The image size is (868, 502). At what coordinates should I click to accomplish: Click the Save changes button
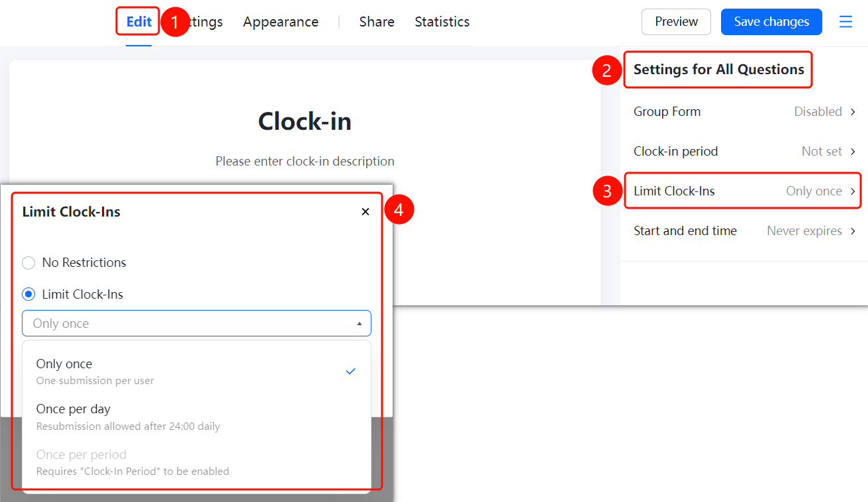(771, 22)
